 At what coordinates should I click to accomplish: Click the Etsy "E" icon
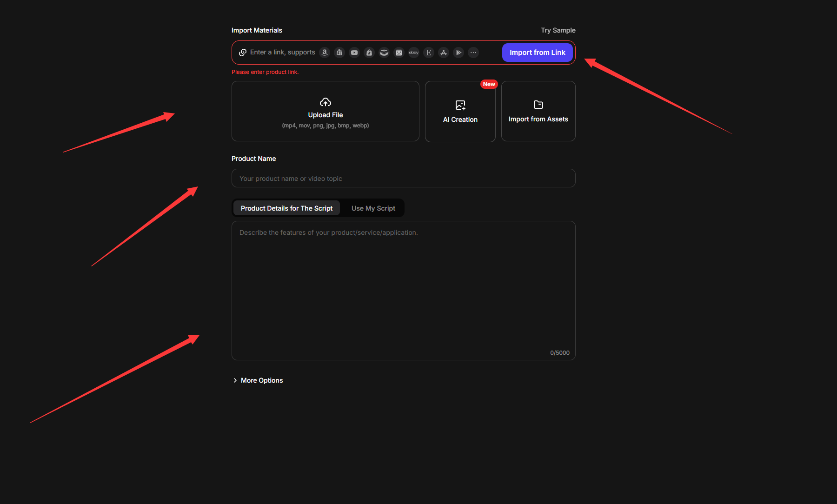click(429, 53)
